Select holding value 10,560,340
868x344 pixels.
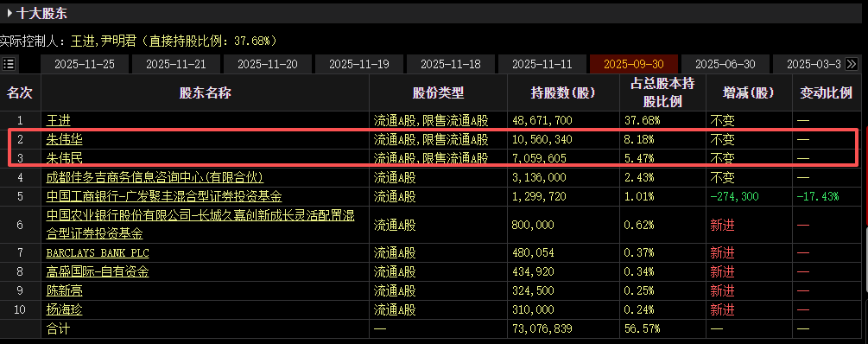[x=542, y=140]
